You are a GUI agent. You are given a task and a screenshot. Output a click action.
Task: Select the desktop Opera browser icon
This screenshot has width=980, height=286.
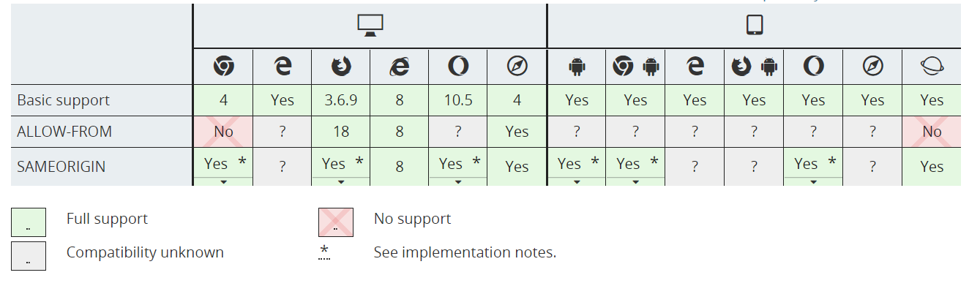458,67
